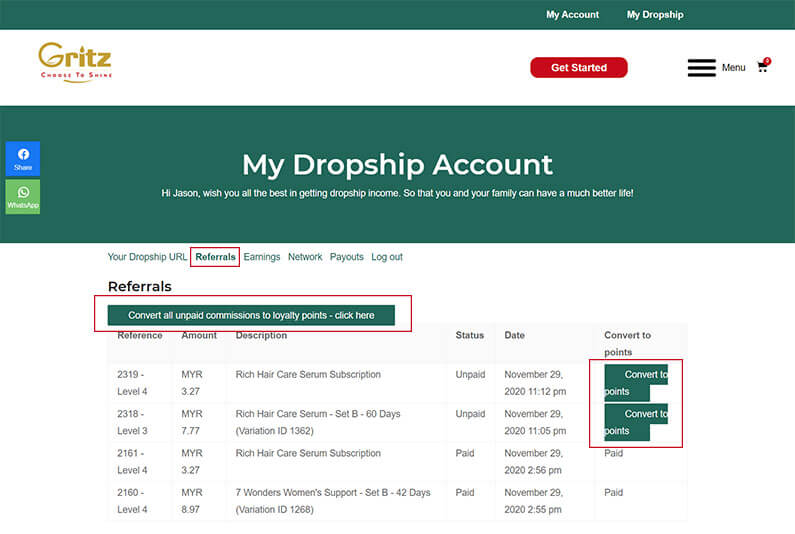Convert referral 2318 to points
The image size is (795, 534).
636,422
